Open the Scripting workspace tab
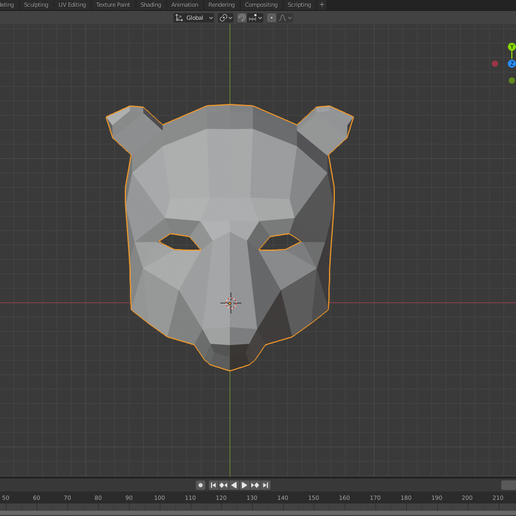Image resolution: width=516 pixels, height=516 pixels. tap(299, 5)
